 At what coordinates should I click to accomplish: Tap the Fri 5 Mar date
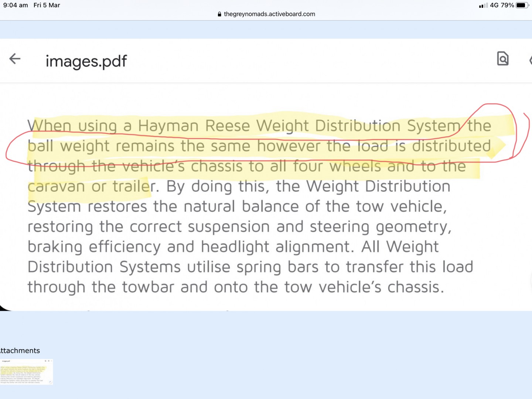[47, 5]
